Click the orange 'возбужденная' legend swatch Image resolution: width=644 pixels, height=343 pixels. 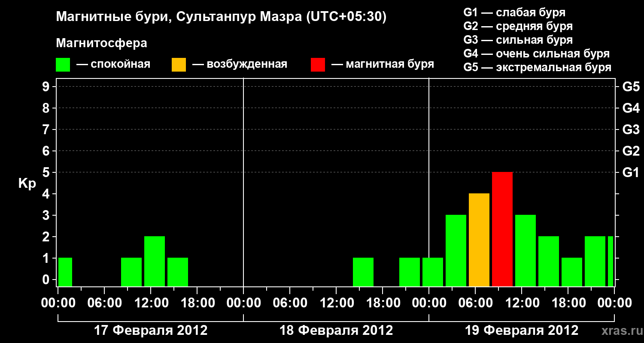pos(179,65)
